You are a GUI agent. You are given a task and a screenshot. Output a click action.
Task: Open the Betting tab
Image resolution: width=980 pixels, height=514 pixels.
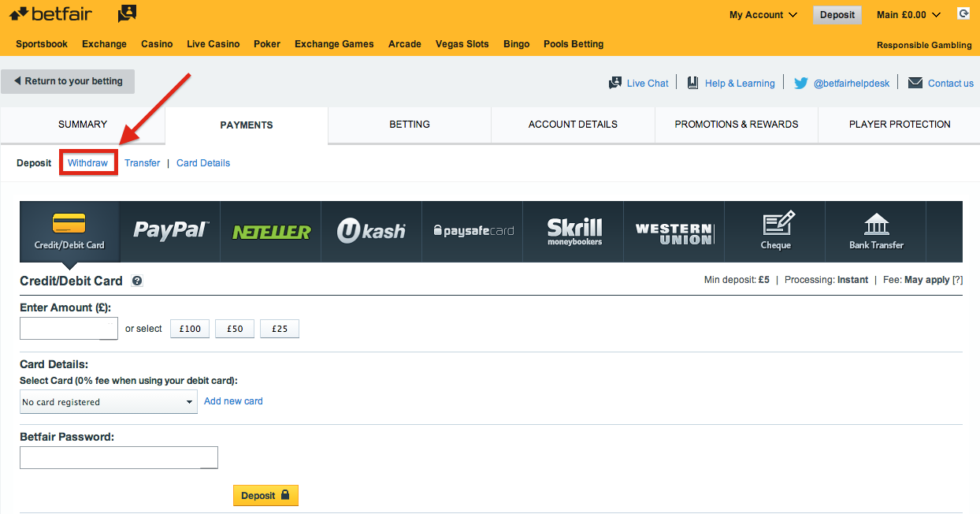(410, 125)
